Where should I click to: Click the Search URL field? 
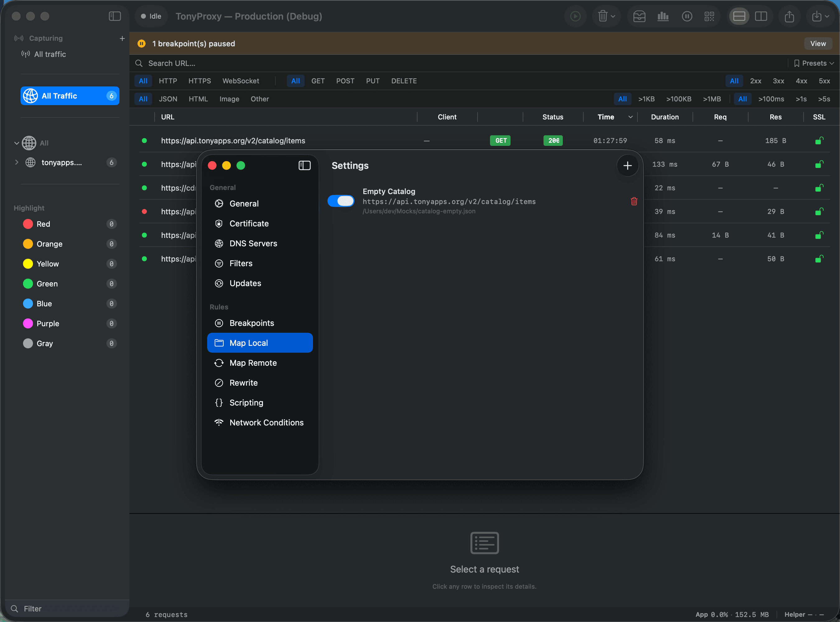tap(460, 63)
